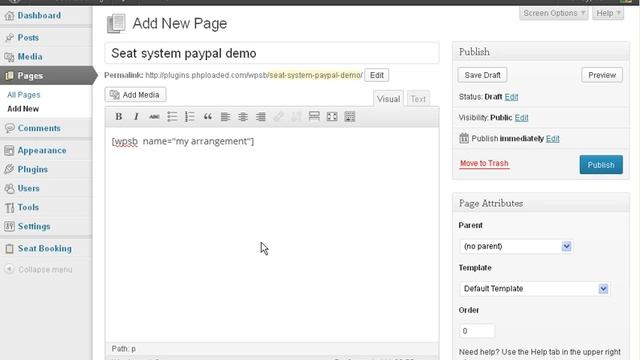The height and width of the screenshot is (360, 640).
Task: Click the publish schedule calendar icon
Action: [x=464, y=138]
